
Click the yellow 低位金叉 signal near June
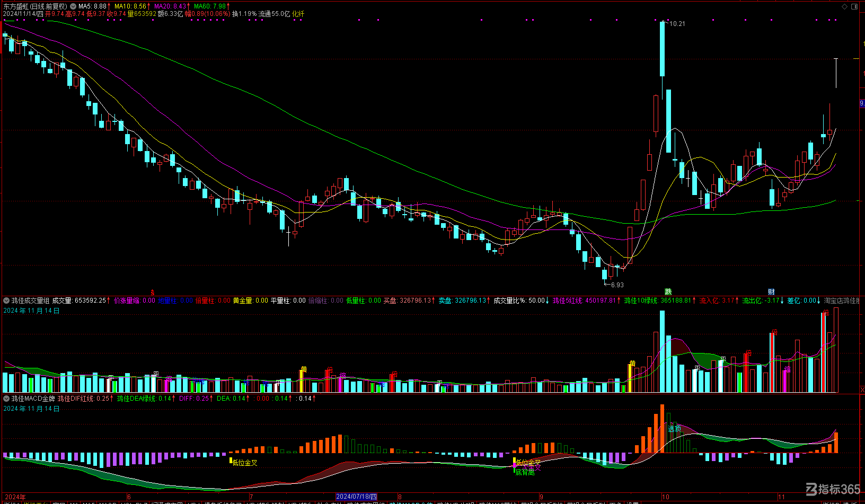coord(245,463)
